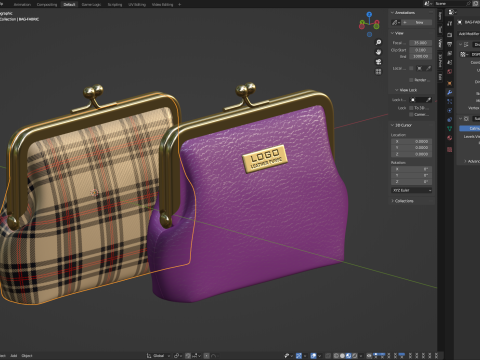Open the Tool tab in the sidebar
The height and width of the screenshot is (360, 480).
coord(440,30)
